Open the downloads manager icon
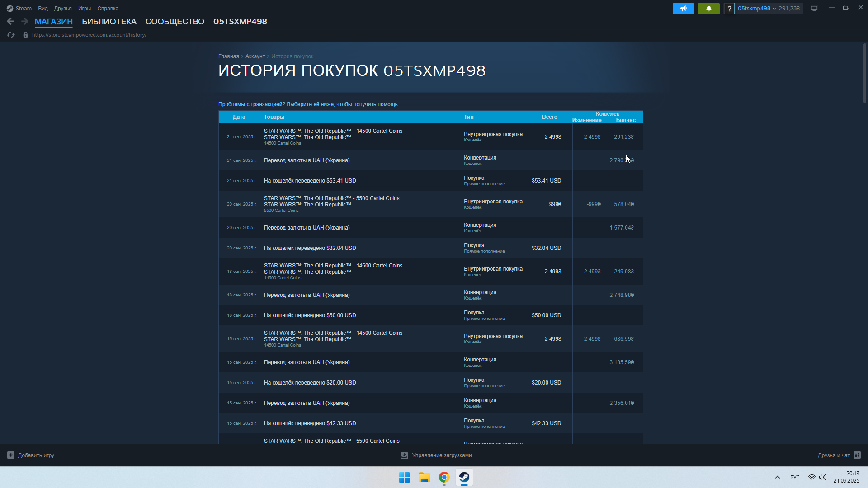The width and height of the screenshot is (868, 488). (x=404, y=455)
